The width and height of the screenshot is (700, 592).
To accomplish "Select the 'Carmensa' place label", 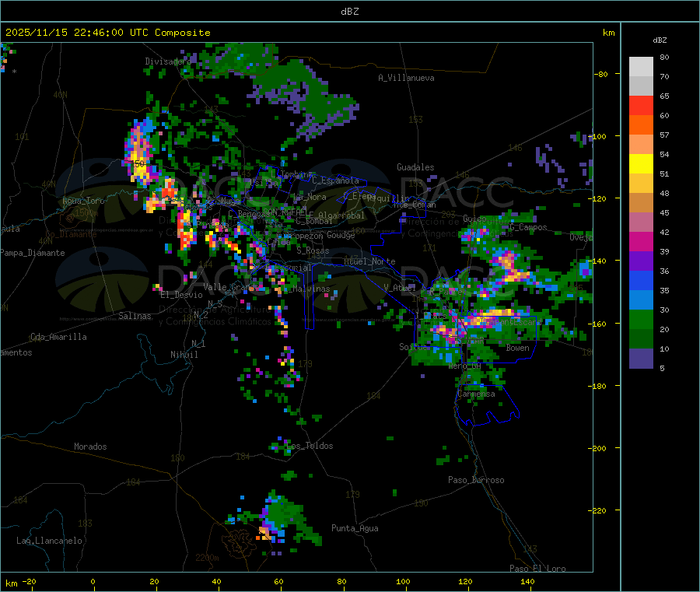I will [476, 394].
